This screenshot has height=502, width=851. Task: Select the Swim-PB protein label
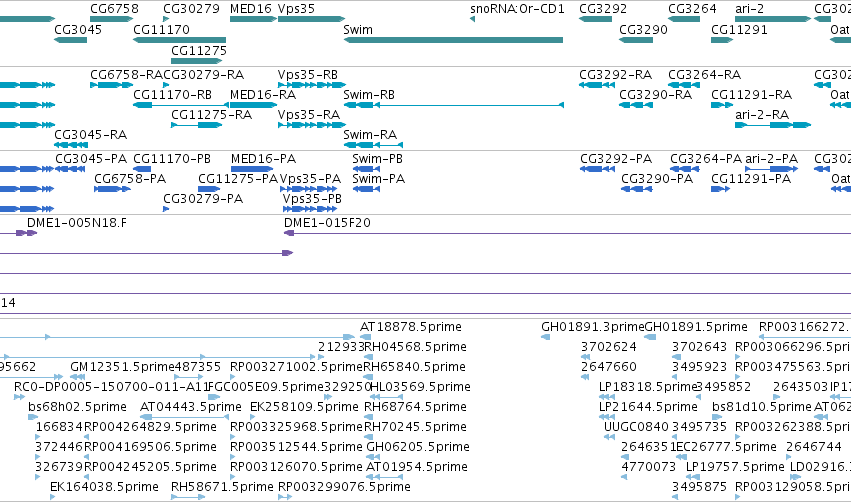377,158
